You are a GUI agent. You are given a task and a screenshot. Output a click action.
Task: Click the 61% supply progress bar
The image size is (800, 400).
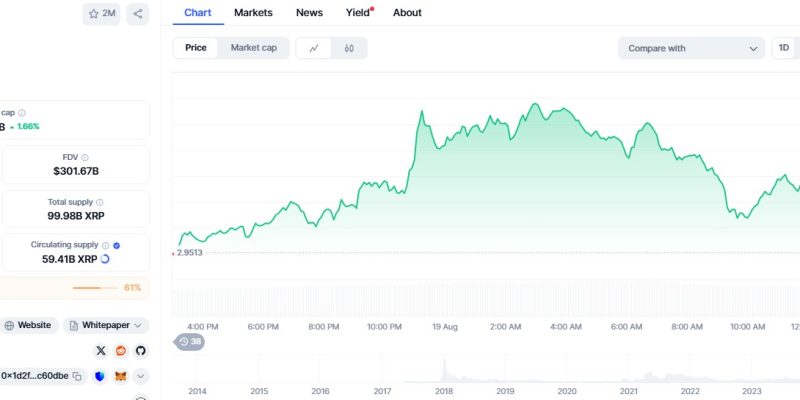pos(95,288)
